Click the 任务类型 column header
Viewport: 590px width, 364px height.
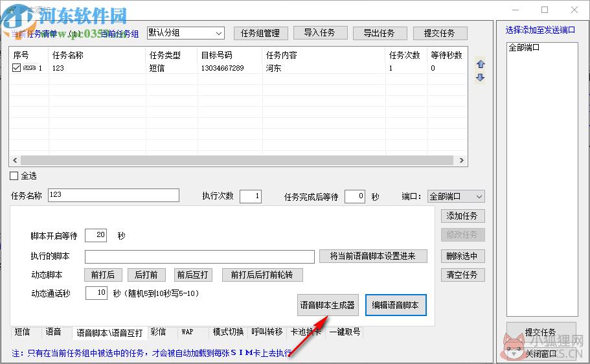[x=172, y=55]
